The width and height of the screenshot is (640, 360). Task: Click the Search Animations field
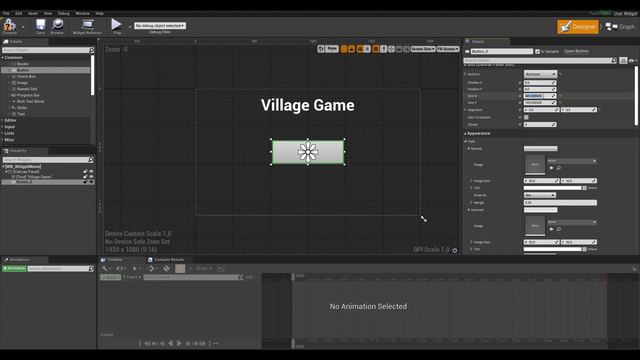(x=60, y=269)
